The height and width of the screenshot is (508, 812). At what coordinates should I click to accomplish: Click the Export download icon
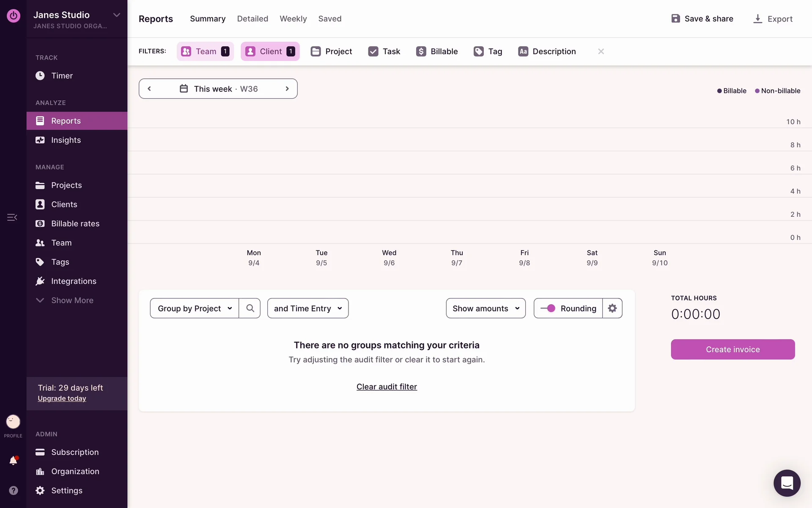[757, 19]
